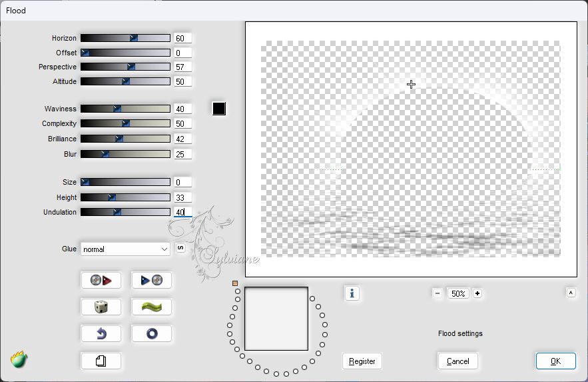
Task: Click the Complexity value field
Action: coord(182,124)
